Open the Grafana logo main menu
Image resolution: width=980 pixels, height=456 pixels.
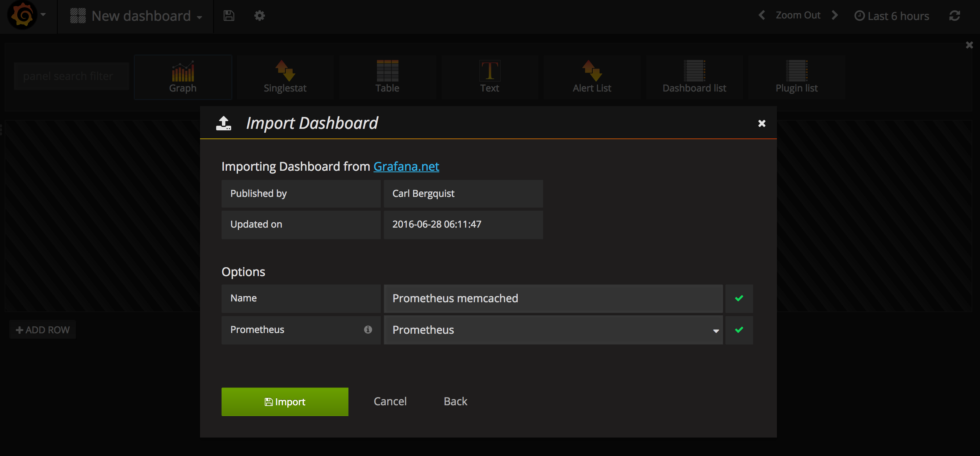[x=23, y=15]
